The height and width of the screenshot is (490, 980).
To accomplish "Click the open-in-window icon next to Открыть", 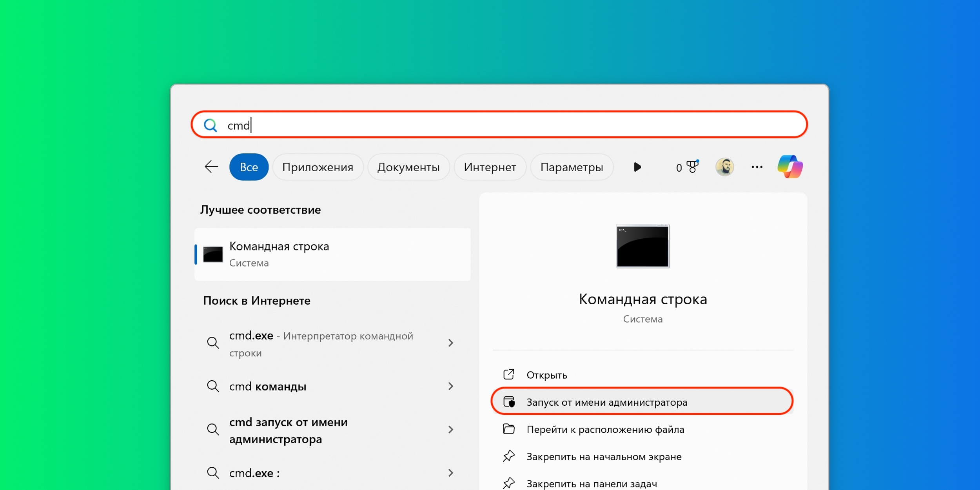I will tap(509, 374).
